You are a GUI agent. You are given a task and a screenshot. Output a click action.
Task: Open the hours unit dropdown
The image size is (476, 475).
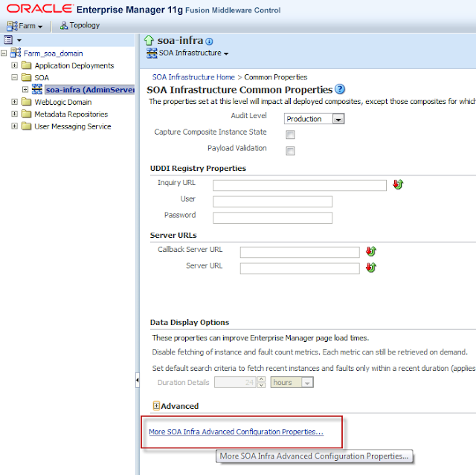[x=292, y=382]
